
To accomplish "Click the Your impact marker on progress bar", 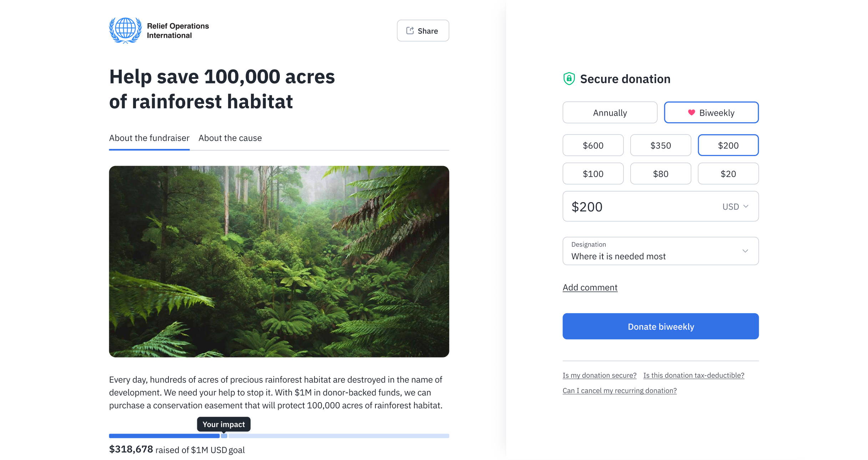I will coord(224,424).
